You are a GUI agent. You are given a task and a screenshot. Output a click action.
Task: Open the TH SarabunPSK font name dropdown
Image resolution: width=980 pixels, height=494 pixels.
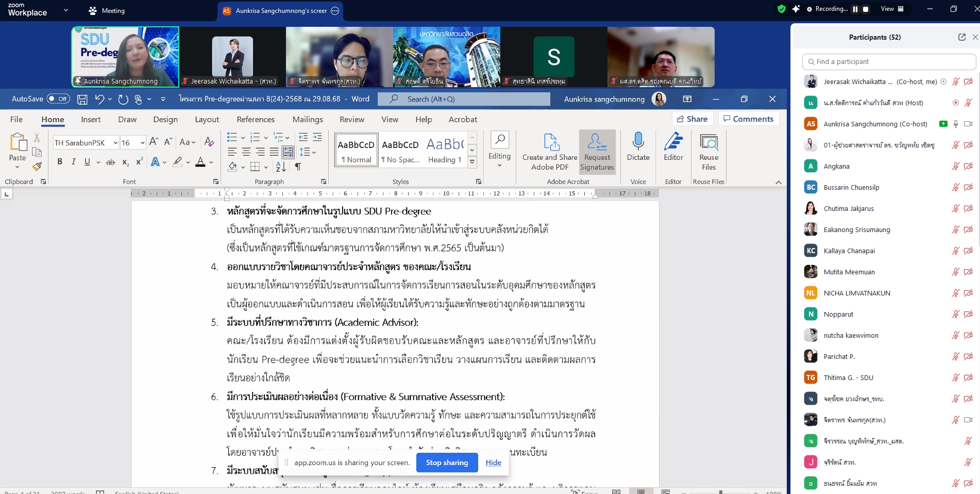pos(115,143)
